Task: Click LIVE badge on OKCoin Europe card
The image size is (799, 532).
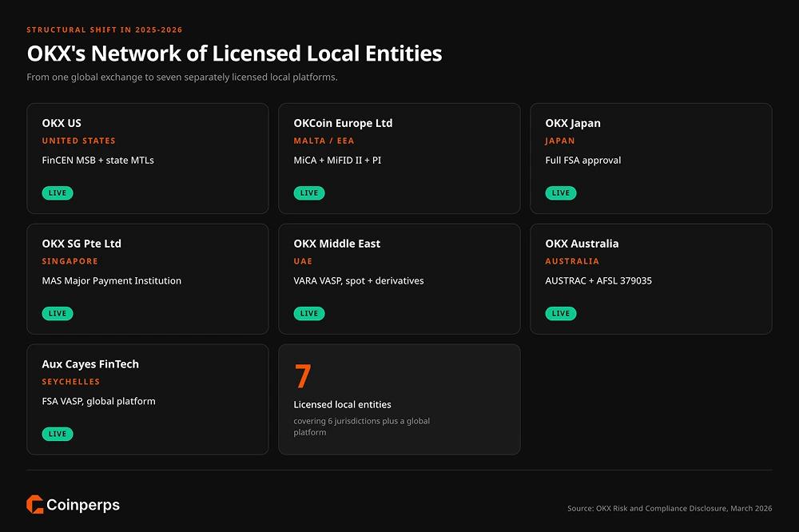Action: coord(309,193)
